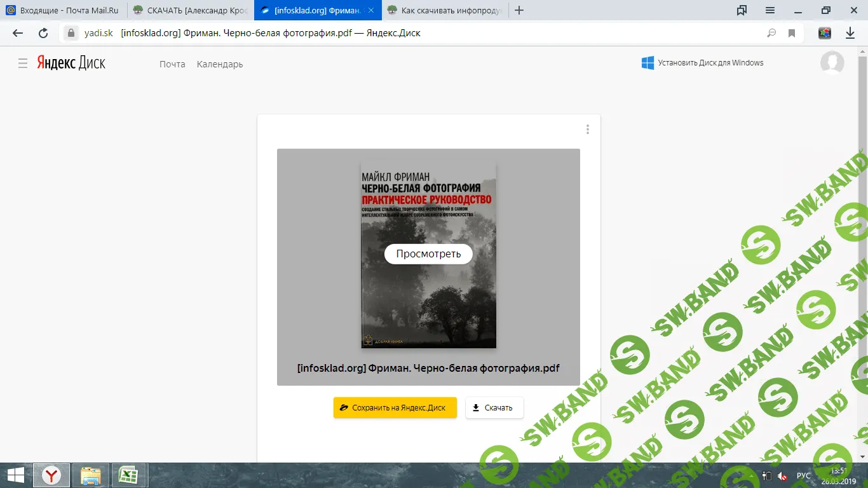Expand the three-dot file options menu
Image resolution: width=868 pixels, height=488 pixels.
pyautogui.click(x=588, y=130)
